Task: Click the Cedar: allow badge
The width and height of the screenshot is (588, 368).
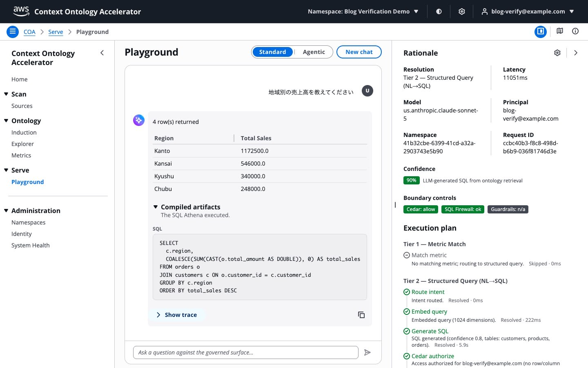Action: pyautogui.click(x=421, y=209)
